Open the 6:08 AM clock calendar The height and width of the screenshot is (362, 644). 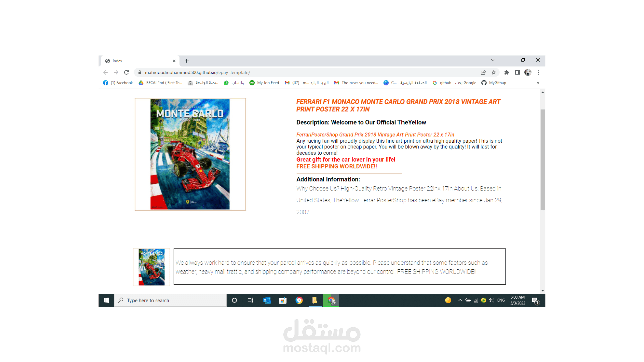pyautogui.click(x=518, y=300)
